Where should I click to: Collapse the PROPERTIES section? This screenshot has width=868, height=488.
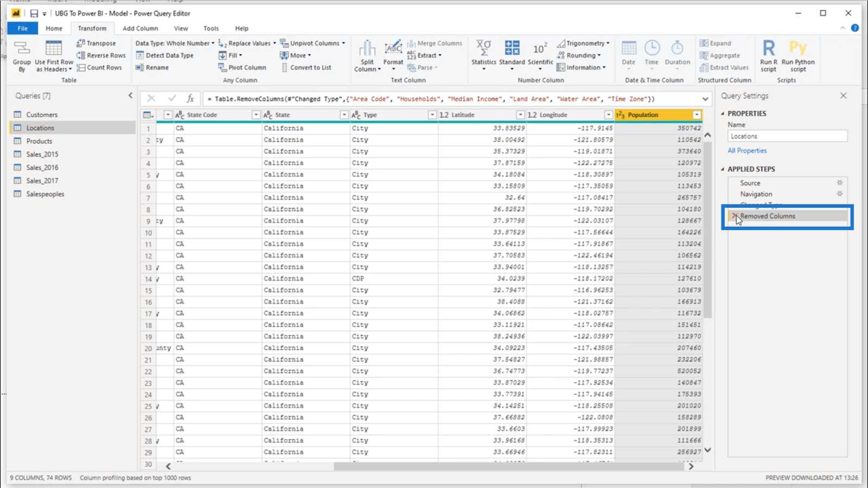click(x=723, y=113)
